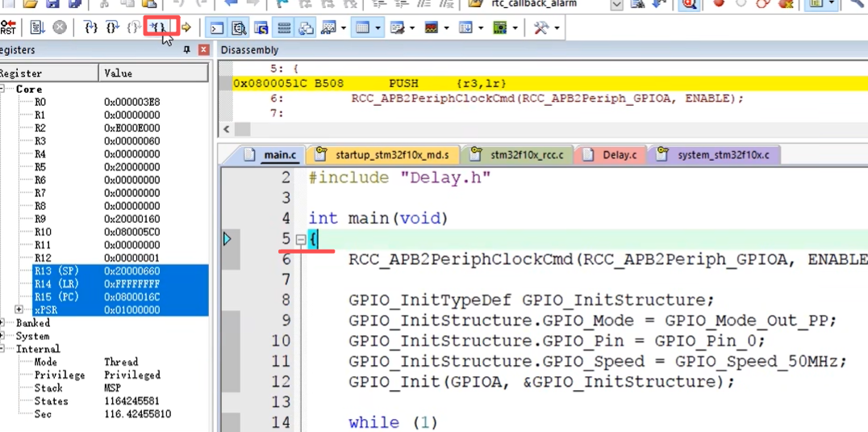Screen dimensions: 868x432
Task: Toggle the Call Stack Window icon
Action: [306, 27]
